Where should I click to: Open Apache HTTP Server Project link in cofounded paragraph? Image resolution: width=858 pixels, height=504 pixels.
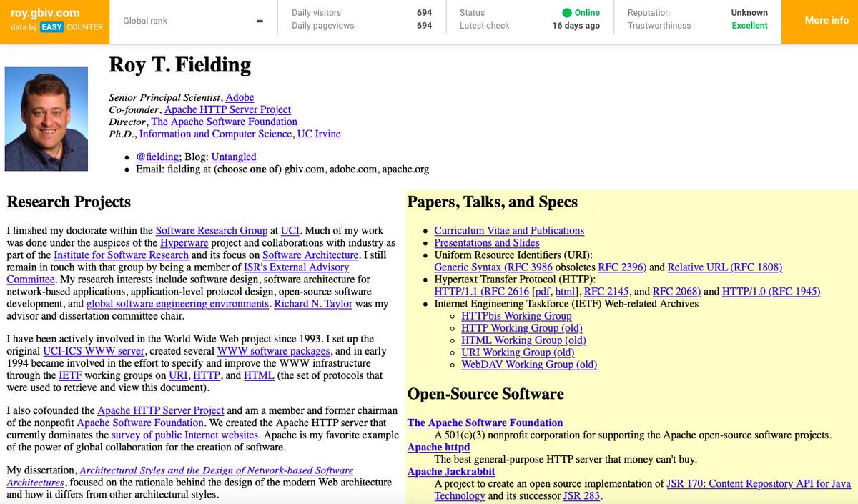tap(161, 411)
